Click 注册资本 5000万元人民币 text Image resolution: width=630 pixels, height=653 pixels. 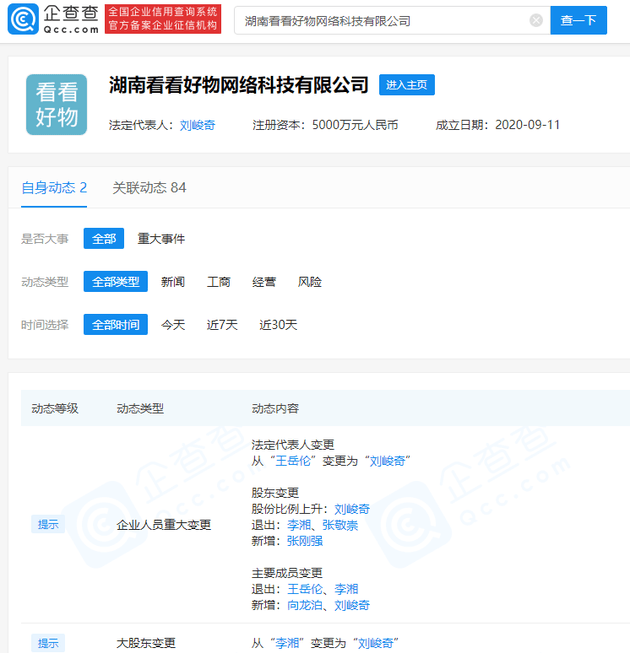coord(325,125)
